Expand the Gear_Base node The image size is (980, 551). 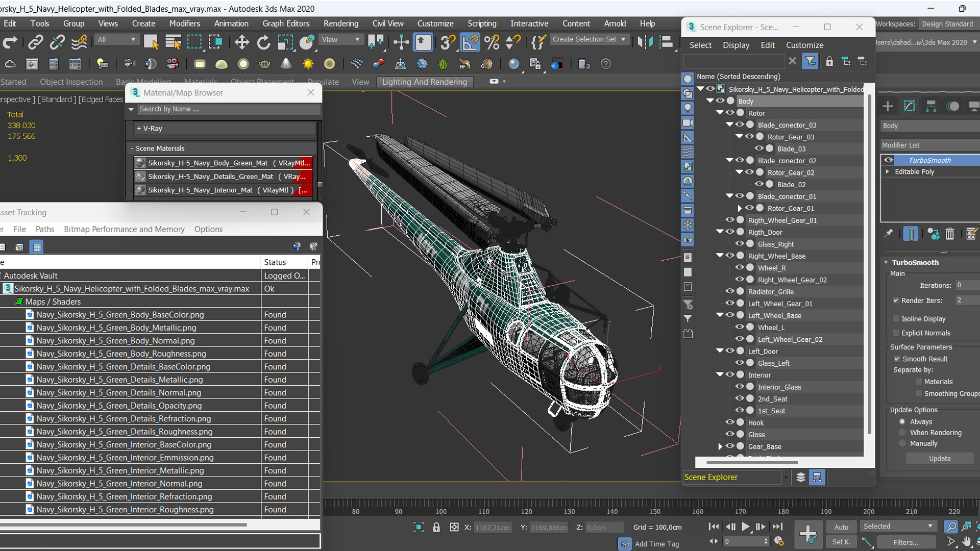(x=720, y=446)
